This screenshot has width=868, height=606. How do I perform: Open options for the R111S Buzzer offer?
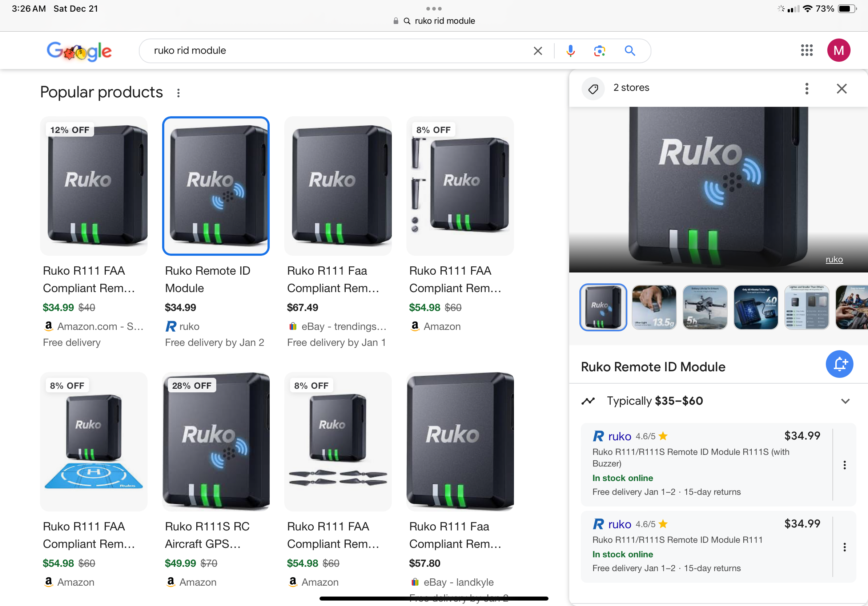pyautogui.click(x=845, y=465)
